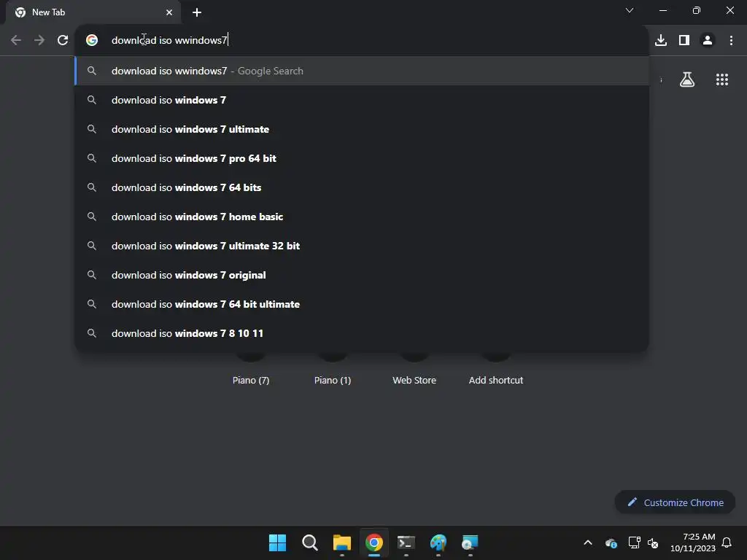This screenshot has width=747, height=560.
Task: Click muted volume tray icon
Action: [653, 542]
